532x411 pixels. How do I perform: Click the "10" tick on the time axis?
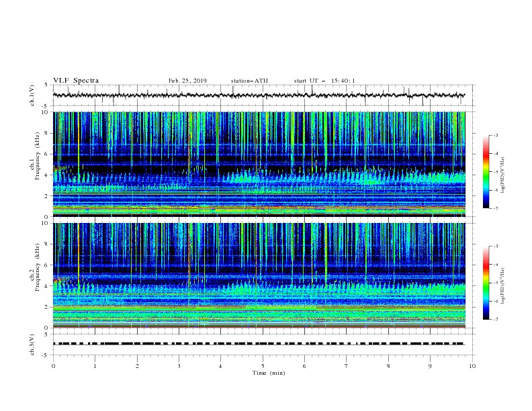click(x=472, y=366)
